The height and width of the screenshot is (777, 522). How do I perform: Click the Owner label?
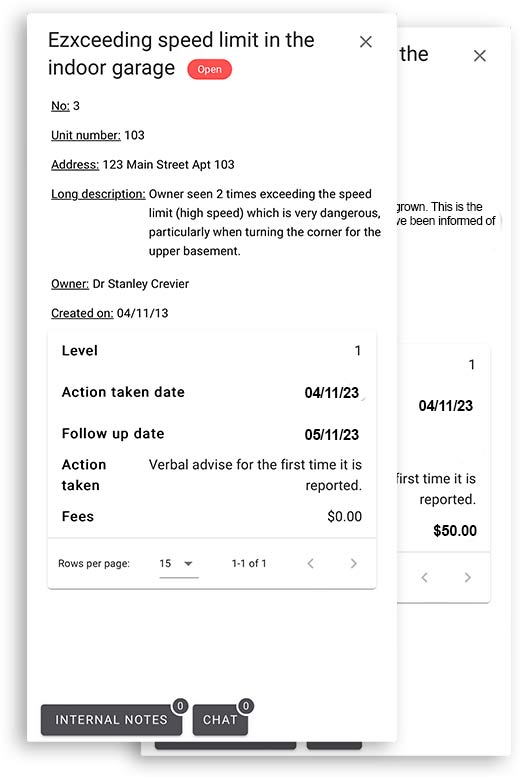click(x=70, y=284)
